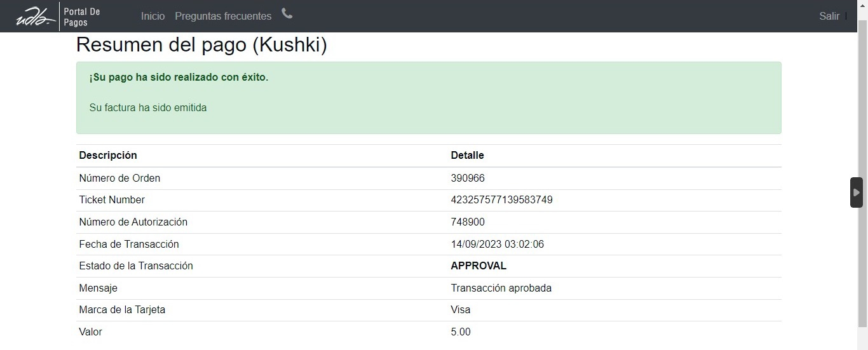The height and width of the screenshot is (350, 868).
Task: Select the order number 390966
Action: [468, 178]
